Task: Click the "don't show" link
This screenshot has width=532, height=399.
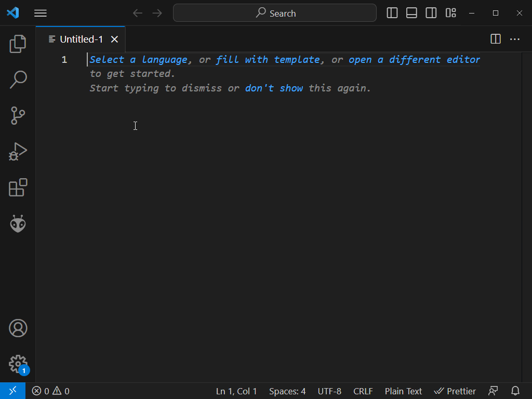Action: pos(274,88)
